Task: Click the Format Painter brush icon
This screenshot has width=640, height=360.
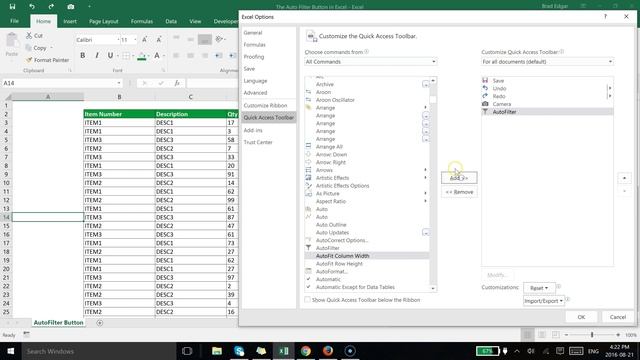Action: 29,60
